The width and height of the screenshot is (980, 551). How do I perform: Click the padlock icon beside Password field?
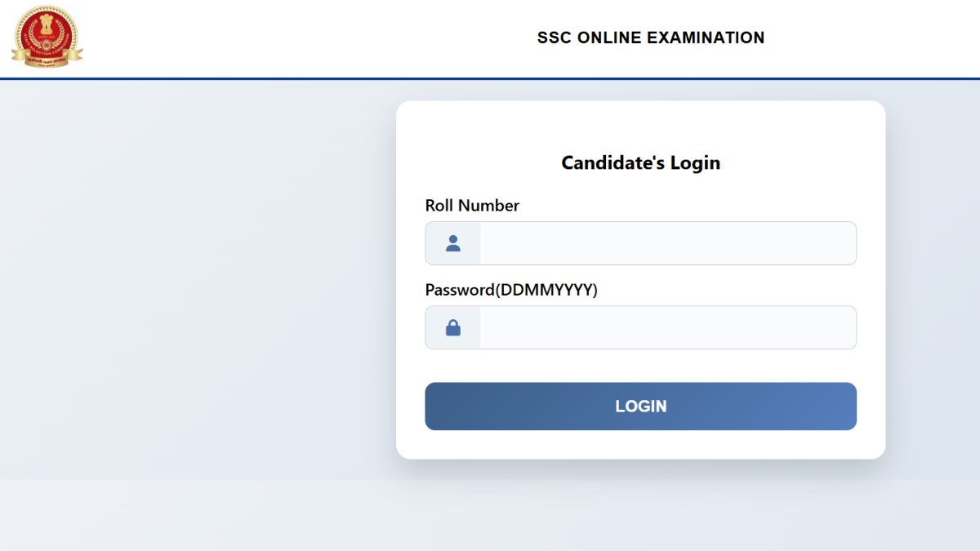453,327
